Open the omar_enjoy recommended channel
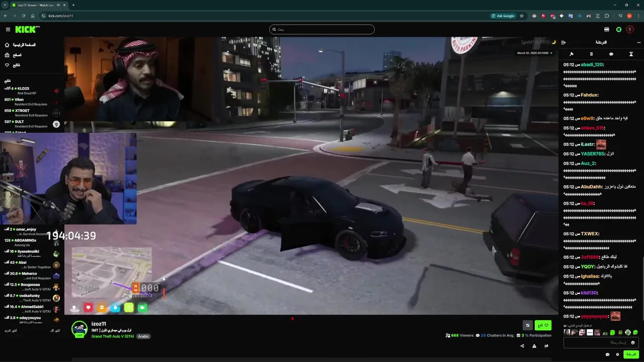The image size is (644, 362). (32, 231)
